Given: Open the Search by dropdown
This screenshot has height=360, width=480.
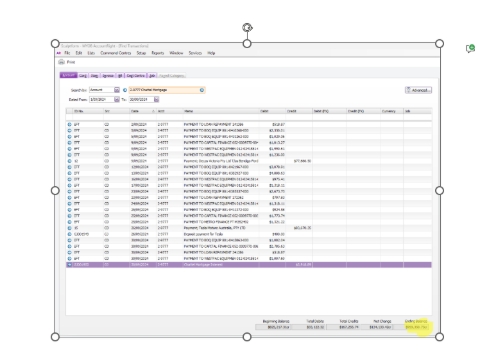Looking at the screenshot, I should tap(117, 90).
